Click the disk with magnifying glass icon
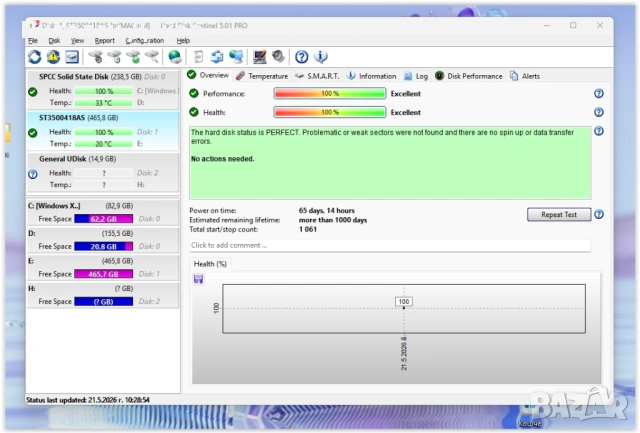This screenshot has height=433, width=640. tap(152, 57)
